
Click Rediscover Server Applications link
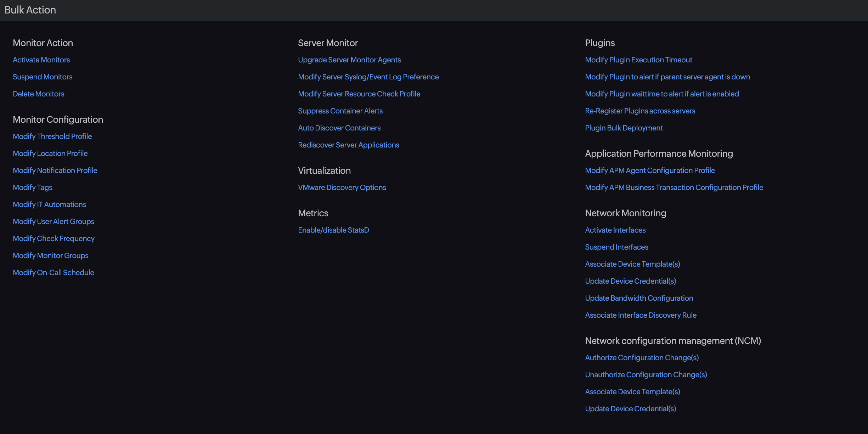[x=348, y=145]
